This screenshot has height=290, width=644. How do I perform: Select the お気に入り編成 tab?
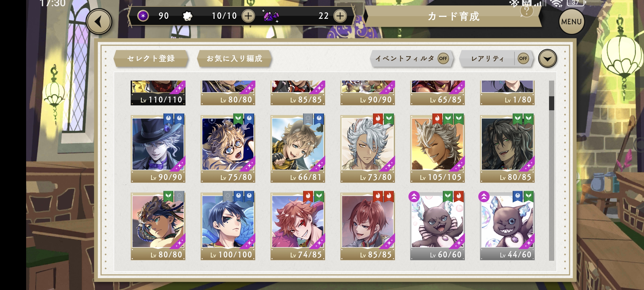point(234,58)
